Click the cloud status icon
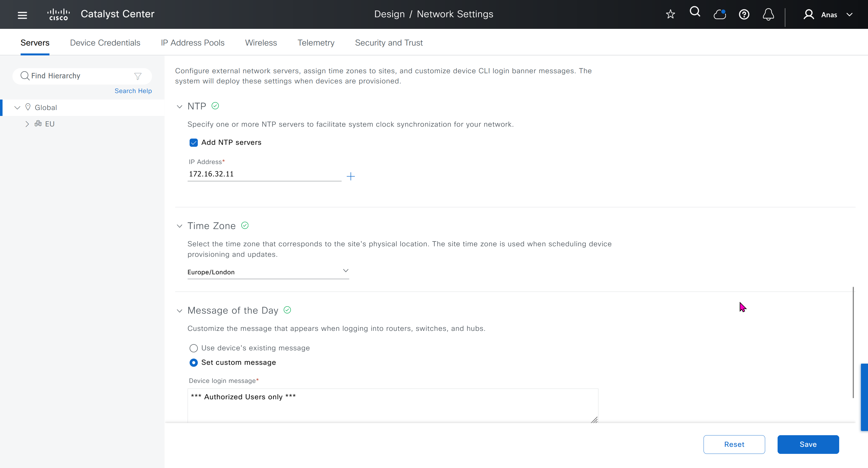868x468 pixels. point(719,14)
